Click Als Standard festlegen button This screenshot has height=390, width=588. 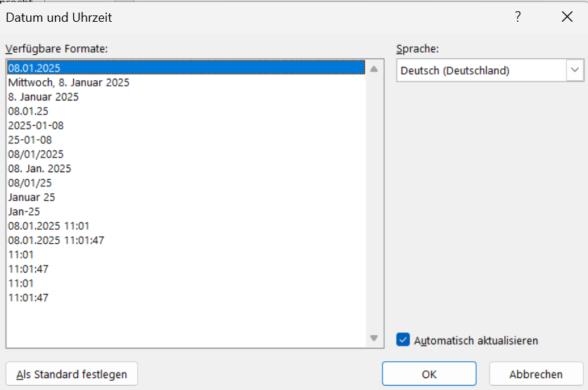pyautogui.click(x=72, y=375)
